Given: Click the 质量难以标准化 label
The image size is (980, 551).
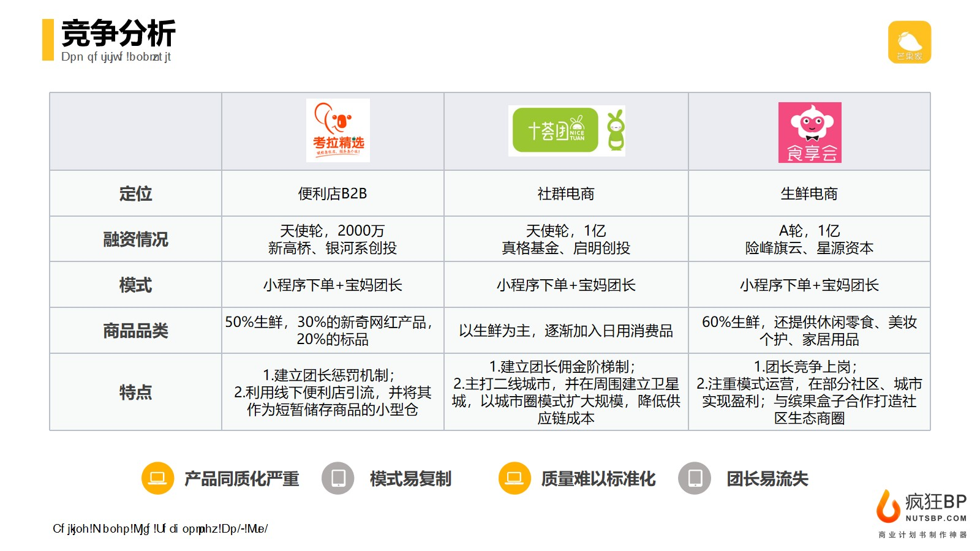Looking at the screenshot, I should pos(598,479).
